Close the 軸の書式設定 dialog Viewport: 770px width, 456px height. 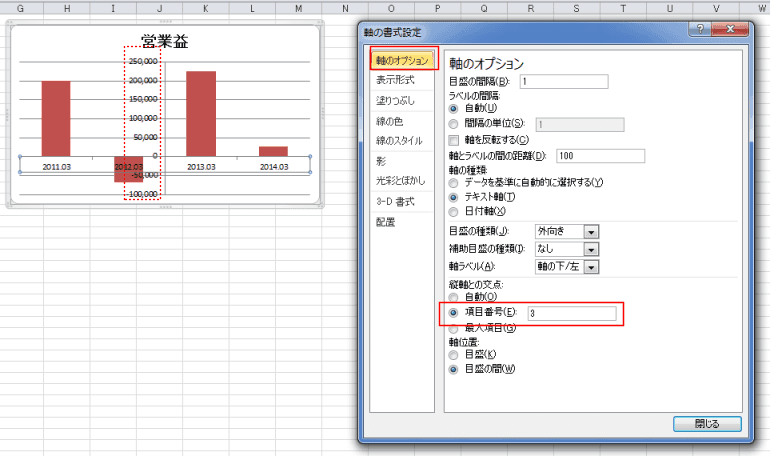pos(730,29)
